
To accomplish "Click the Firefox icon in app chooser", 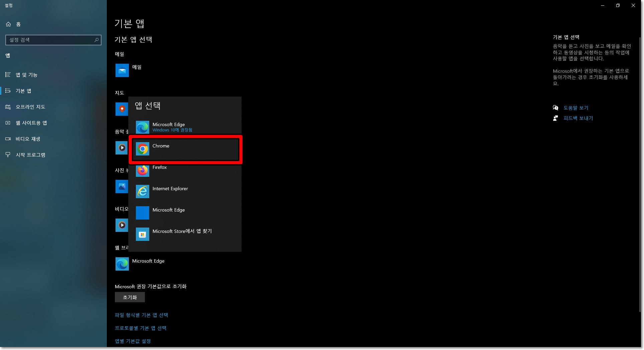I will pyautogui.click(x=143, y=170).
